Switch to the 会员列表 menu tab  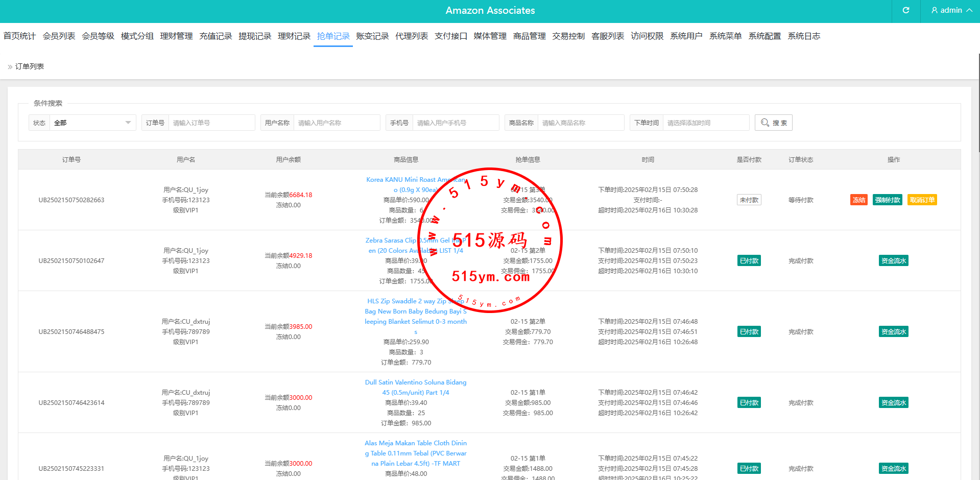point(59,36)
